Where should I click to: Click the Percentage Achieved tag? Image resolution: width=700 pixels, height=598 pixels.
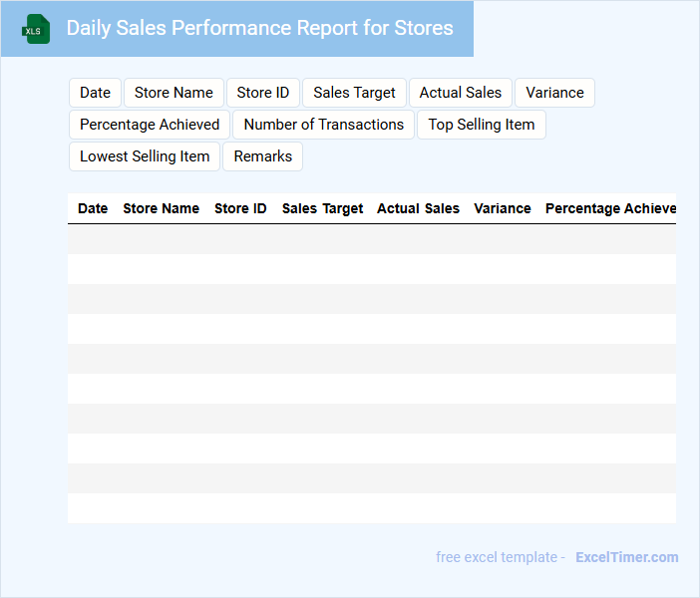tap(150, 125)
